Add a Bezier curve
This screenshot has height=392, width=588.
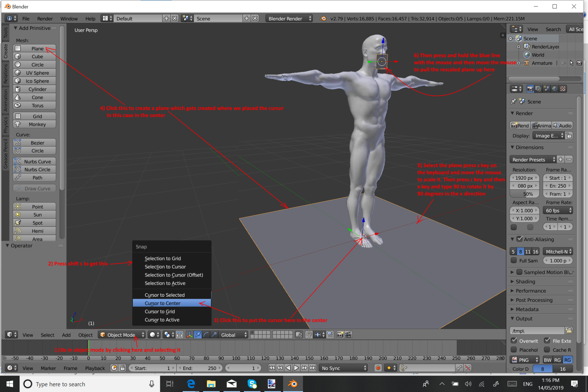[x=35, y=143]
